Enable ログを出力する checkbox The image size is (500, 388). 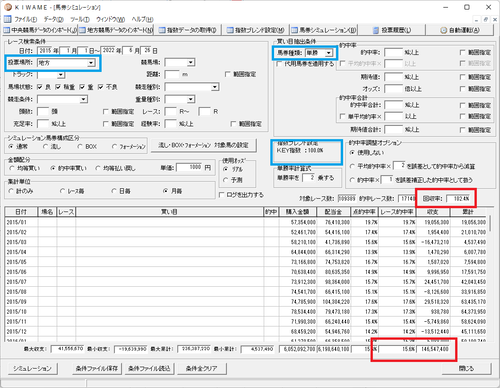tap(221, 195)
